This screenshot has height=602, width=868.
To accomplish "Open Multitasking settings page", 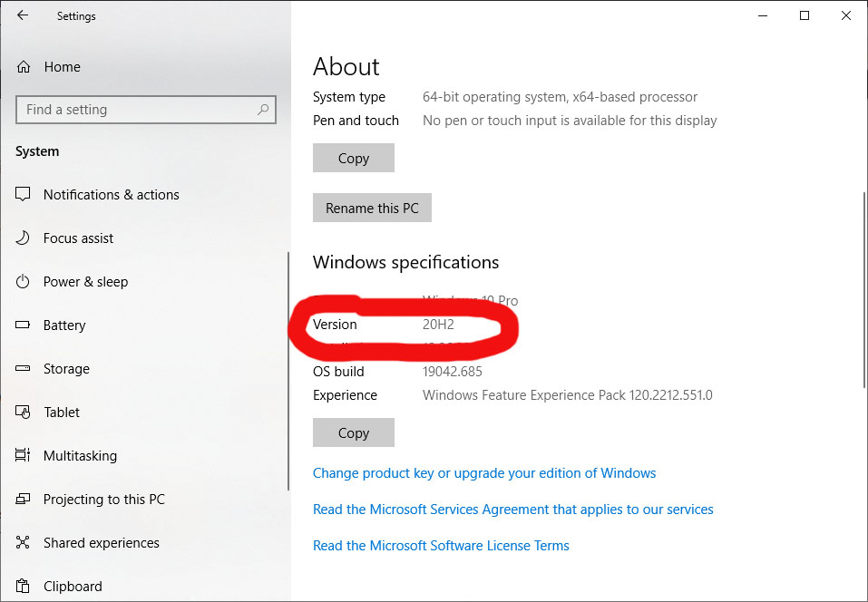I will 80,456.
